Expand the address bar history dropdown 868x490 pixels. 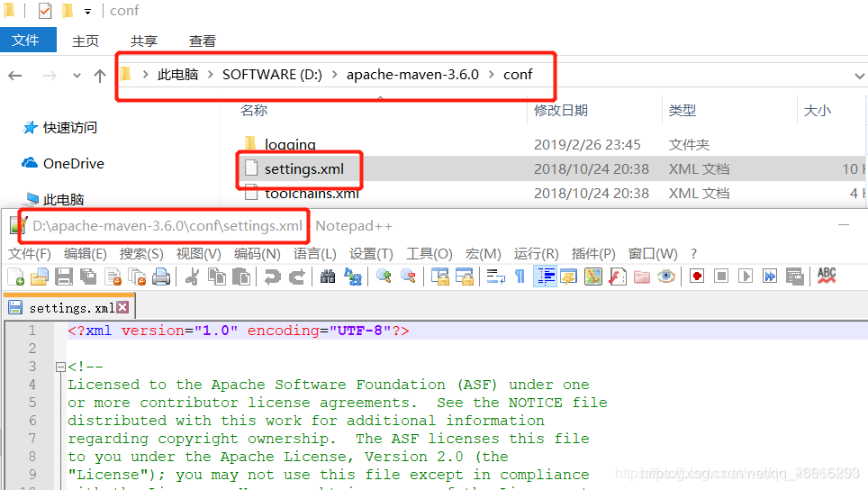tap(859, 76)
